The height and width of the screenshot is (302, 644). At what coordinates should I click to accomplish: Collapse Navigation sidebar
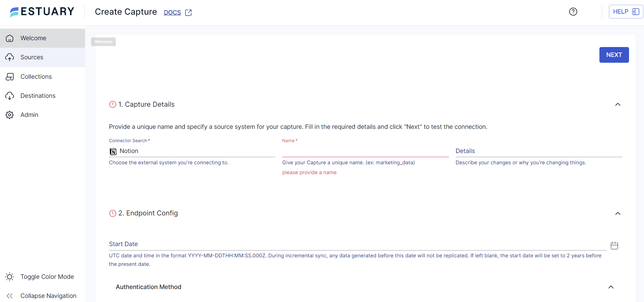(x=43, y=296)
